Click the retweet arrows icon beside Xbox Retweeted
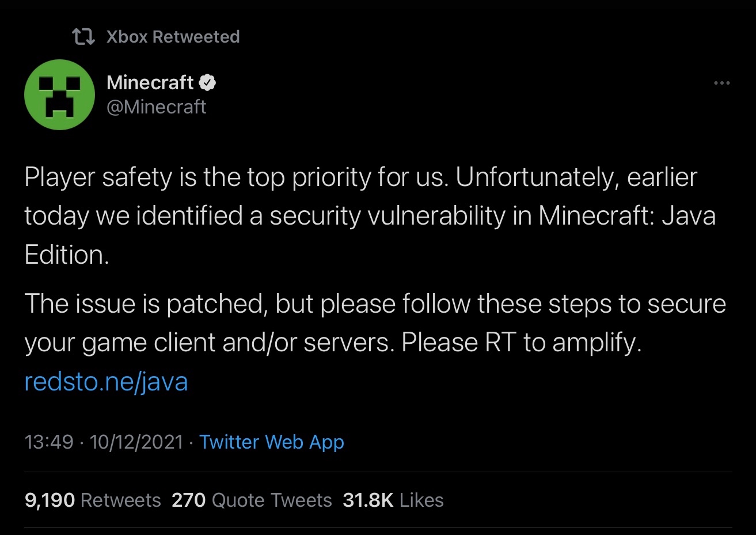 83,37
